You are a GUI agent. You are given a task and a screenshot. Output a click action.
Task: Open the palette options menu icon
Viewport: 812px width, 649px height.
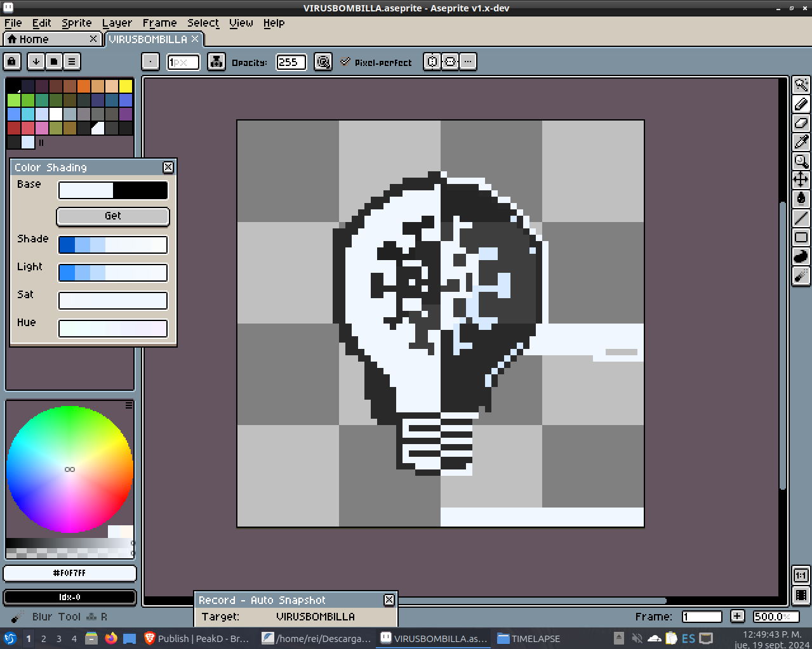(x=72, y=62)
